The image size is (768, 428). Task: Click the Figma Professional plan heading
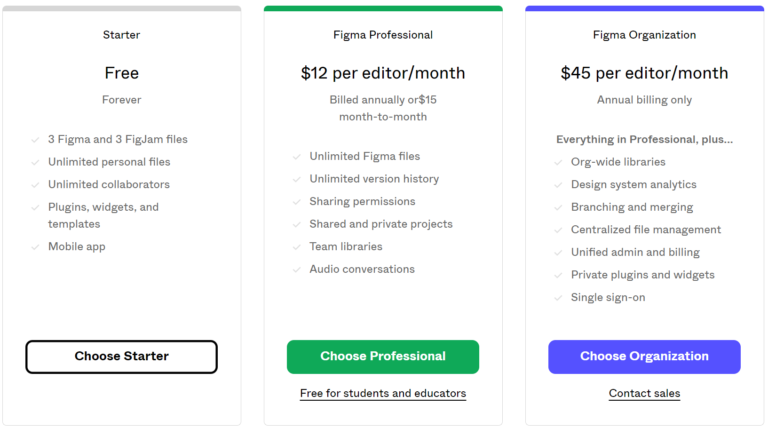click(383, 35)
